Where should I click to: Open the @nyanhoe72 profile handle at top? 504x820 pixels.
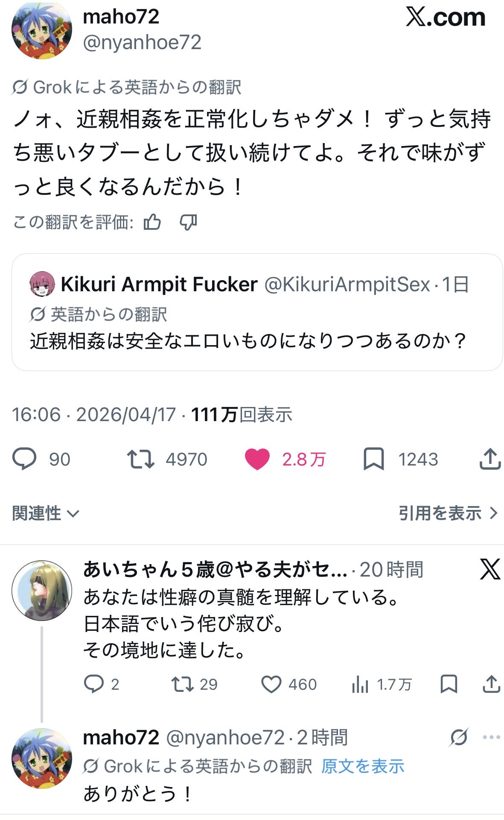[x=142, y=43]
